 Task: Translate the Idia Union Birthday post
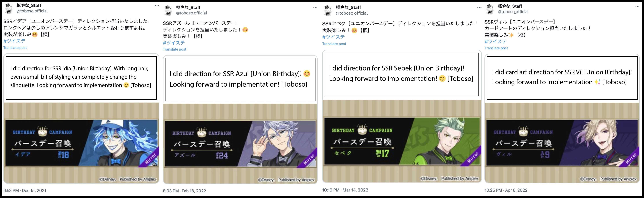coord(15,48)
